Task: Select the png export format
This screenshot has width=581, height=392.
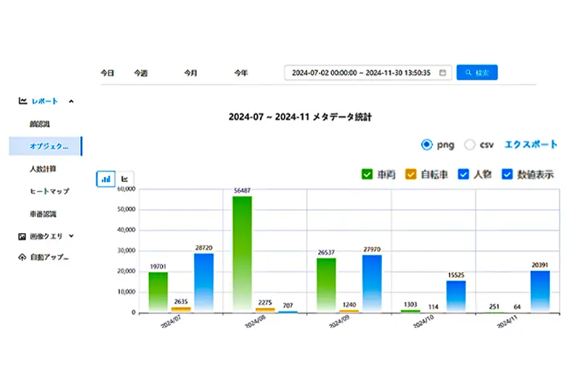Action: [426, 144]
